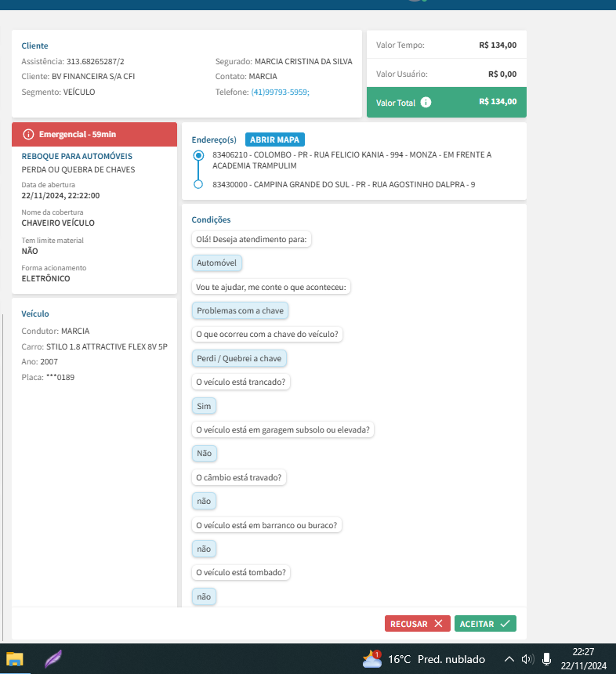616x674 pixels.
Task: Click the ELETRÔNICO activation method value
Action: 45,278
